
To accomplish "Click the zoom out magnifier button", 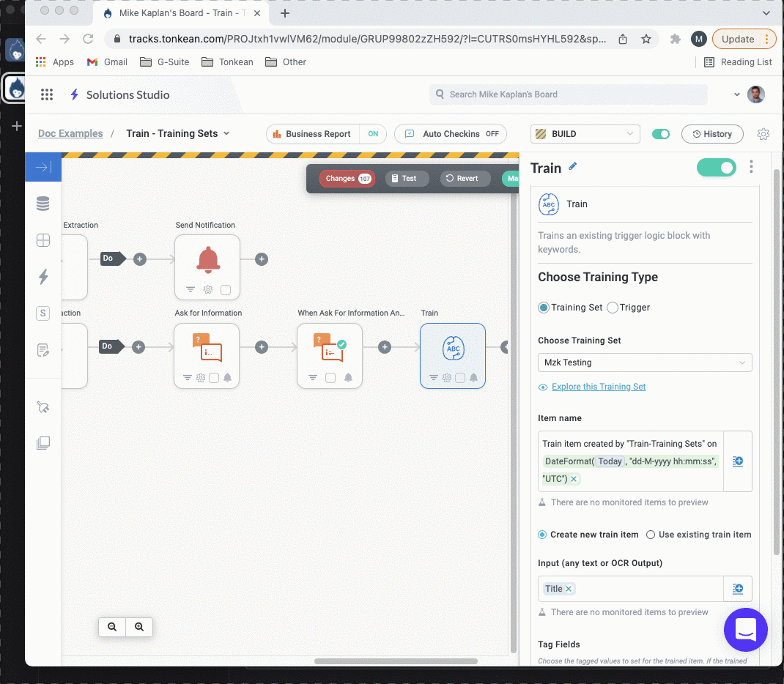I will point(112,627).
